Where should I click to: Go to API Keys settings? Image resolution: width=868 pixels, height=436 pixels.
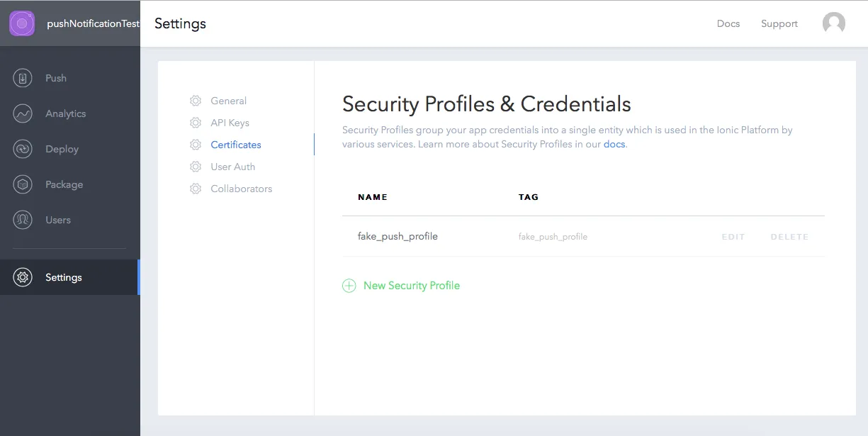[230, 123]
